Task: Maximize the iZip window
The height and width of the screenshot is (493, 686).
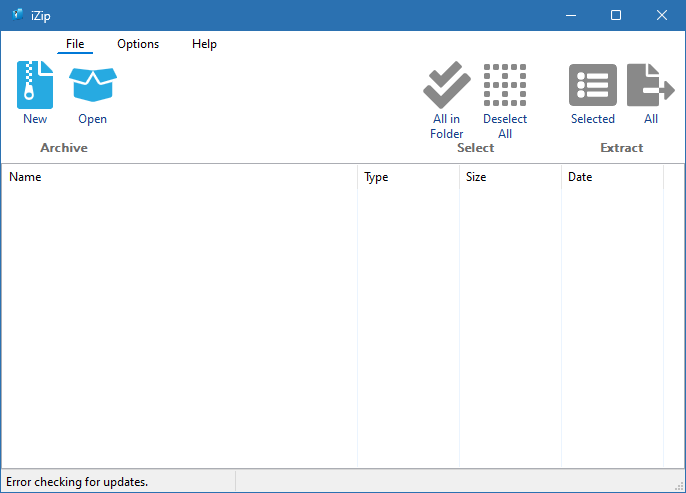Action: tap(616, 15)
